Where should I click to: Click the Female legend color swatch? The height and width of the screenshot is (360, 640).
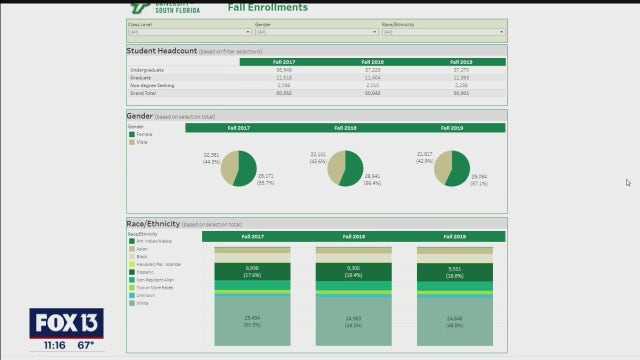tap(132, 134)
